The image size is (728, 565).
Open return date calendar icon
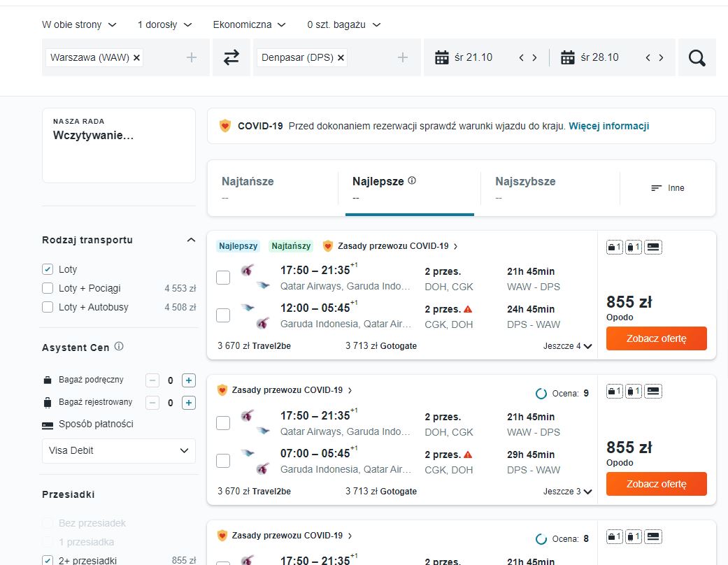click(568, 57)
